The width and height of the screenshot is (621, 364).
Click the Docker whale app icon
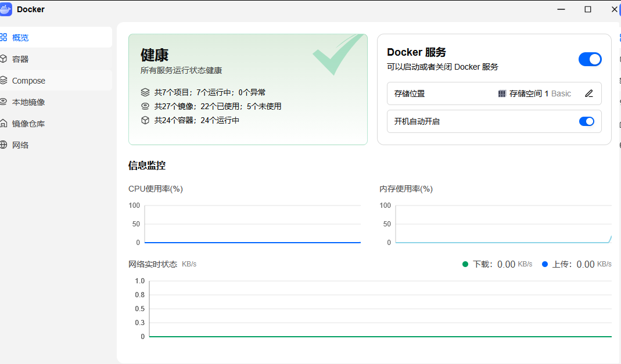pyautogui.click(x=6, y=9)
